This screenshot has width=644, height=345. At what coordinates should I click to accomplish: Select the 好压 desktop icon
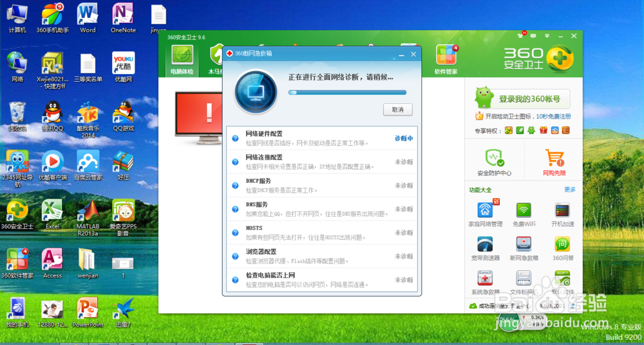pyautogui.click(x=123, y=165)
